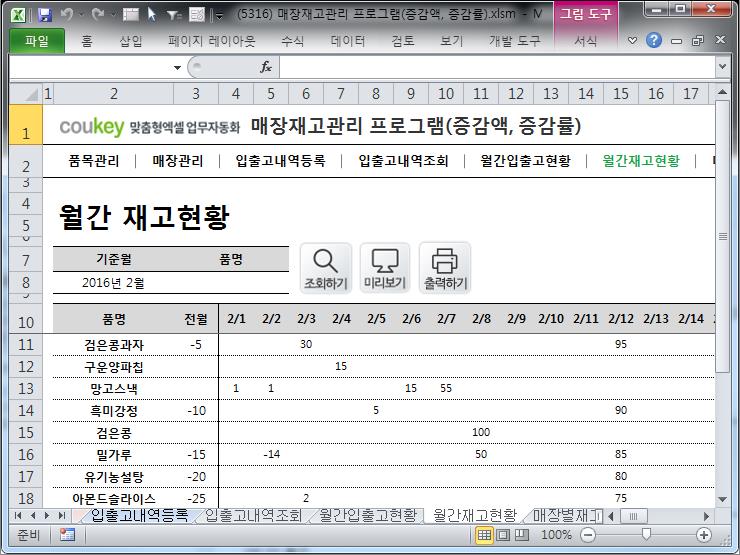This screenshot has height=555, width=740.
Task: Click the macro record icon in status bar
Action: [67, 535]
